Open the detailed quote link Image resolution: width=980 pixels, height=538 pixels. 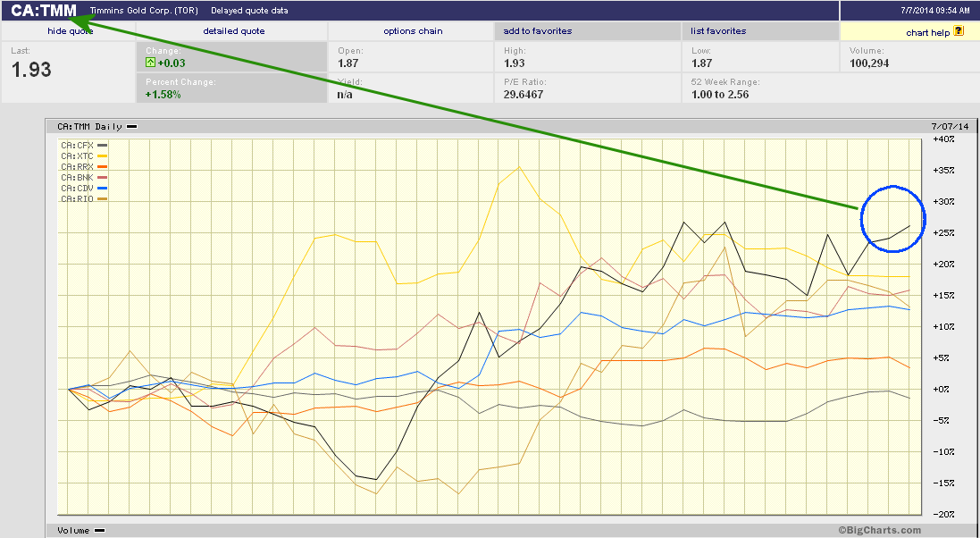[x=234, y=30]
